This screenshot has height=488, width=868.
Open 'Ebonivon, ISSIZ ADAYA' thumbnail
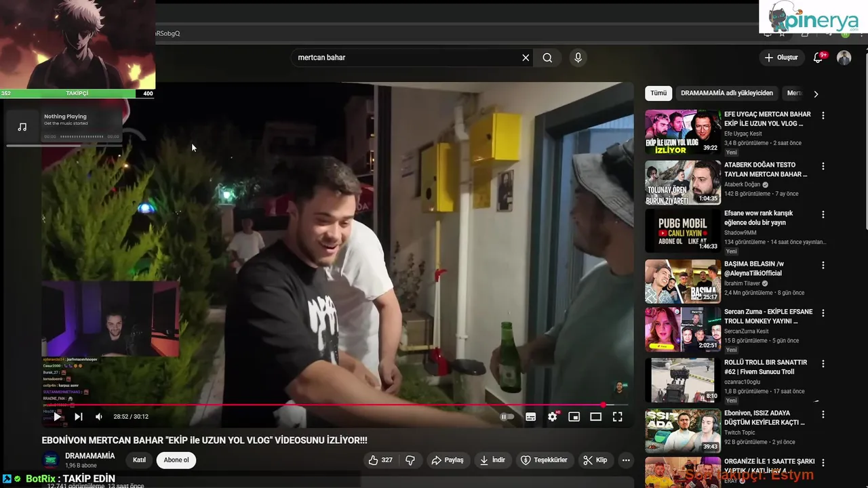tap(683, 430)
